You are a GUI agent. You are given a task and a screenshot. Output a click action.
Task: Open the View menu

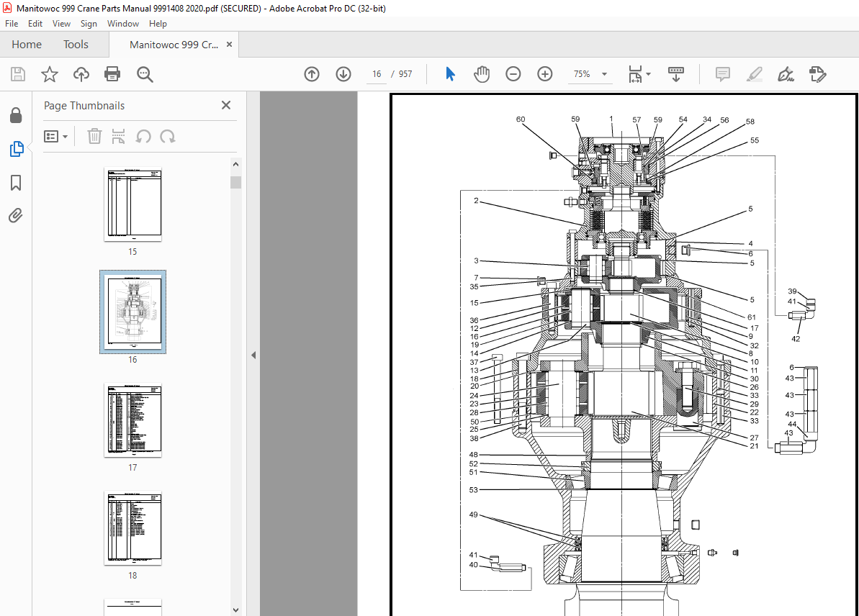pos(61,24)
